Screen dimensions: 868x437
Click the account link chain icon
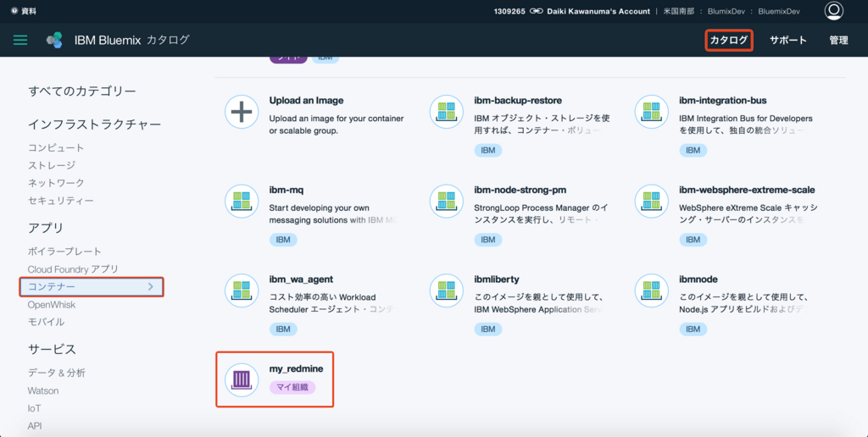tap(536, 11)
